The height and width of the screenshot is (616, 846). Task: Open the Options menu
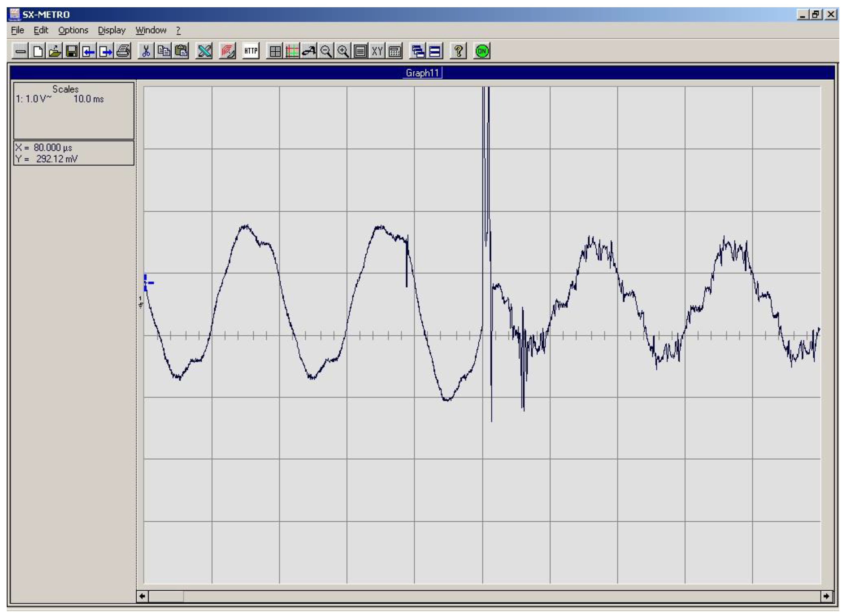pos(73,30)
